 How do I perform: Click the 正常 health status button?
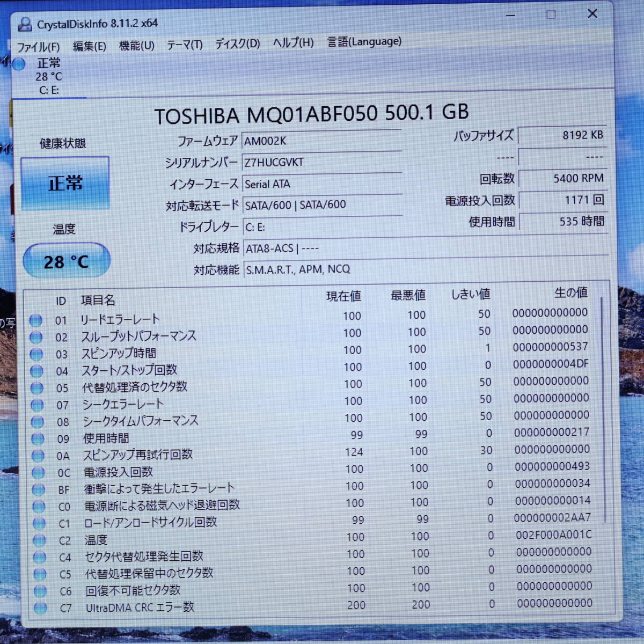click(65, 183)
